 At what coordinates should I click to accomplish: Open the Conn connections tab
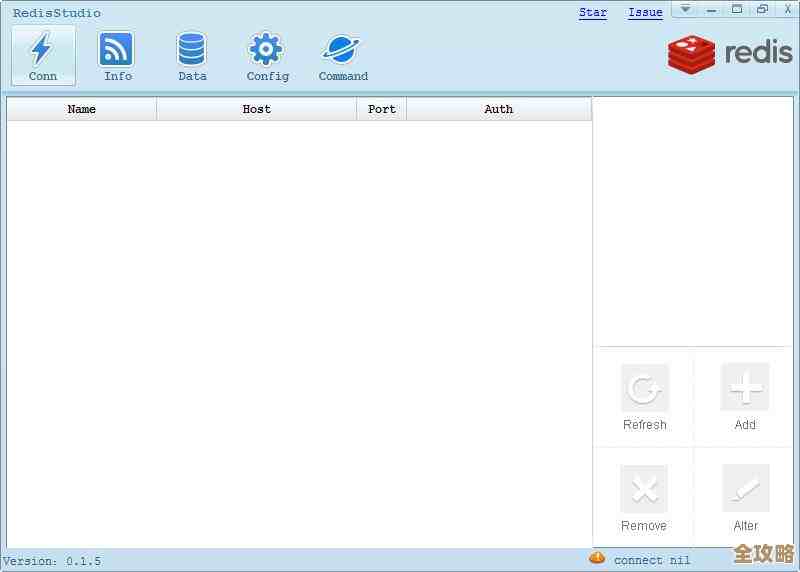42,55
